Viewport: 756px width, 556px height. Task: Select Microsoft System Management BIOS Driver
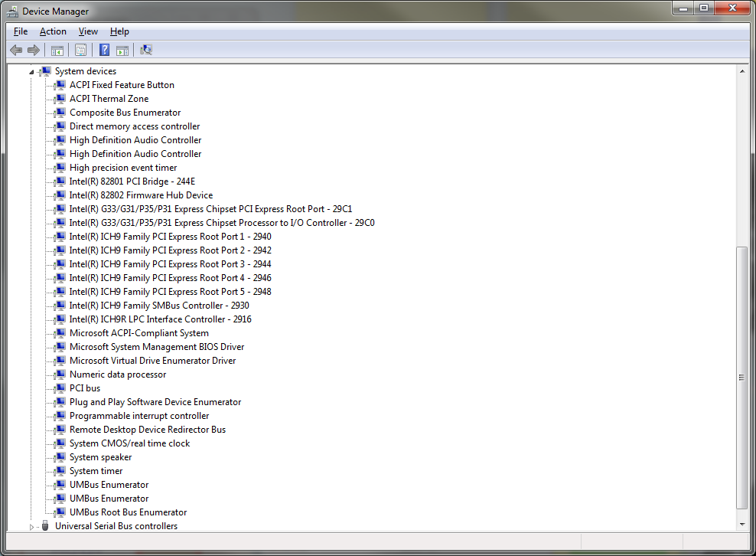click(x=157, y=346)
